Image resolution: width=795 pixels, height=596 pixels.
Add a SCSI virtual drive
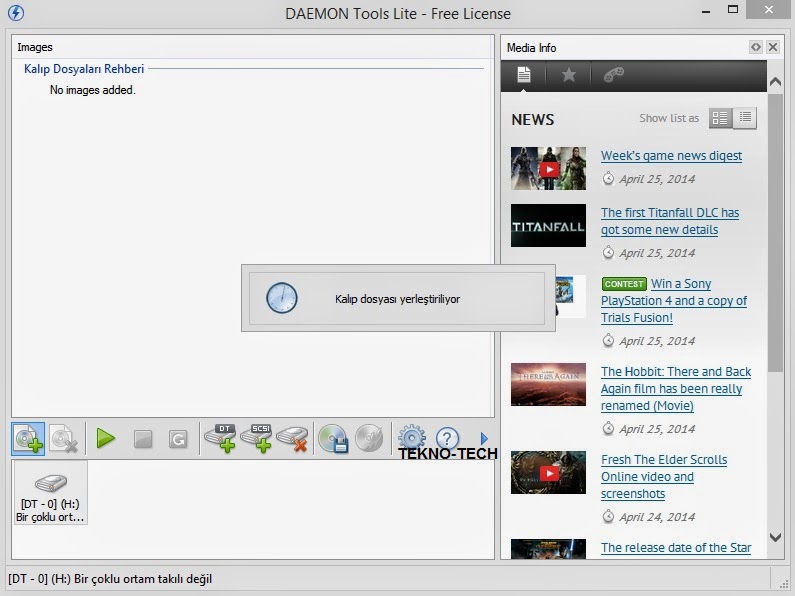pos(257,438)
